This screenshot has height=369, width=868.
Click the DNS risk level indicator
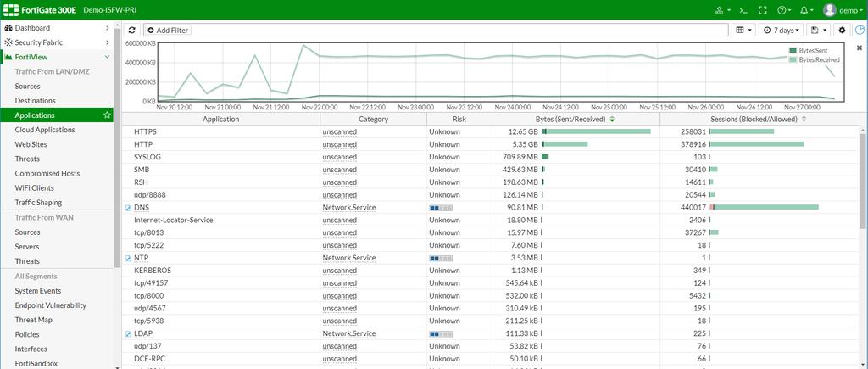[x=441, y=208]
